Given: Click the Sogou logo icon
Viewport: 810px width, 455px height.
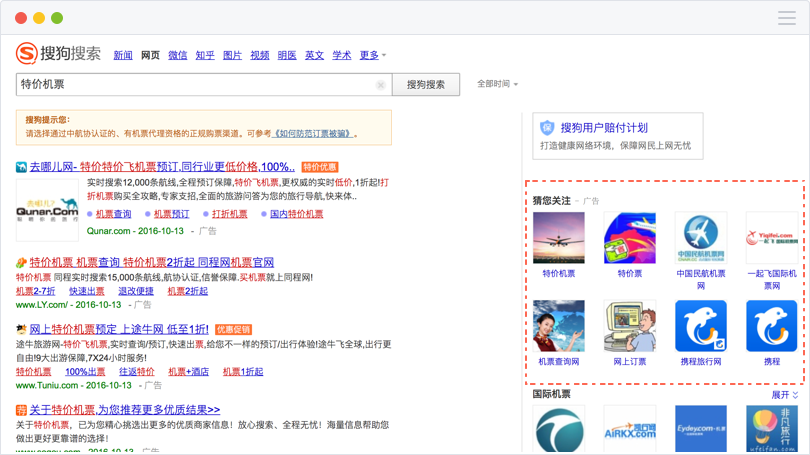Looking at the screenshot, I should point(27,54).
